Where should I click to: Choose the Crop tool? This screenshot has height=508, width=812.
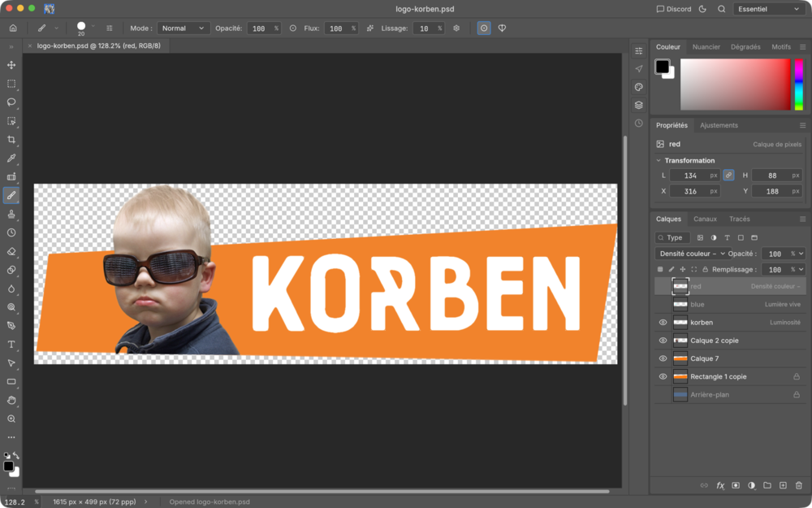point(11,140)
